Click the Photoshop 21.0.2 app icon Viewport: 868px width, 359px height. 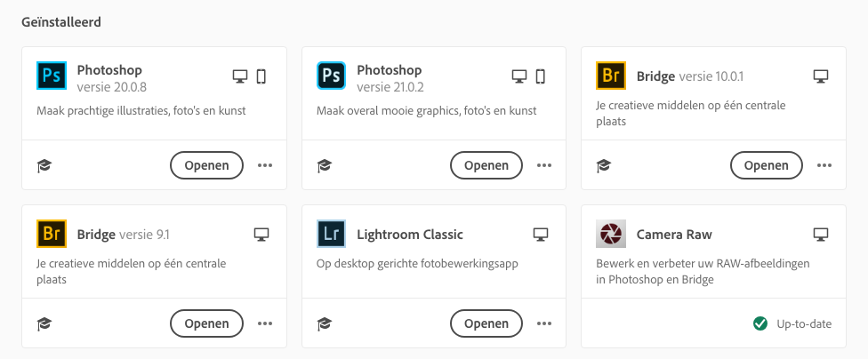(x=331, y=77)
